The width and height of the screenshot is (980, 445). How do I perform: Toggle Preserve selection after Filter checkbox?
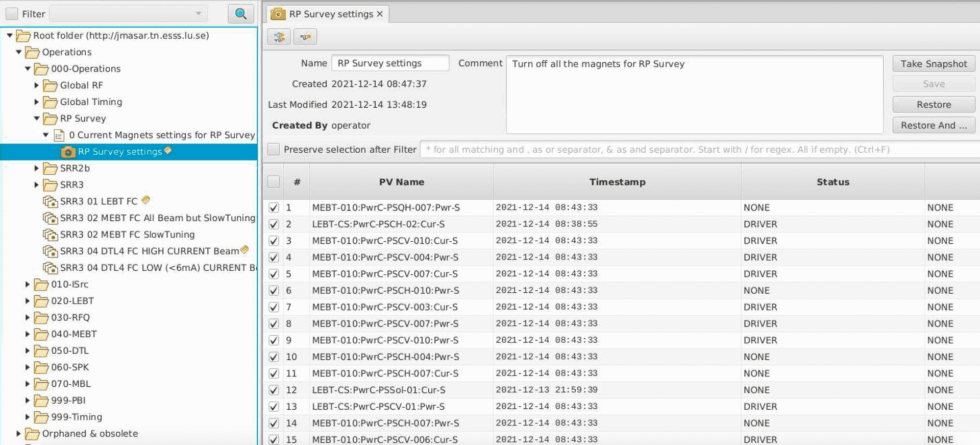[274, 149]
